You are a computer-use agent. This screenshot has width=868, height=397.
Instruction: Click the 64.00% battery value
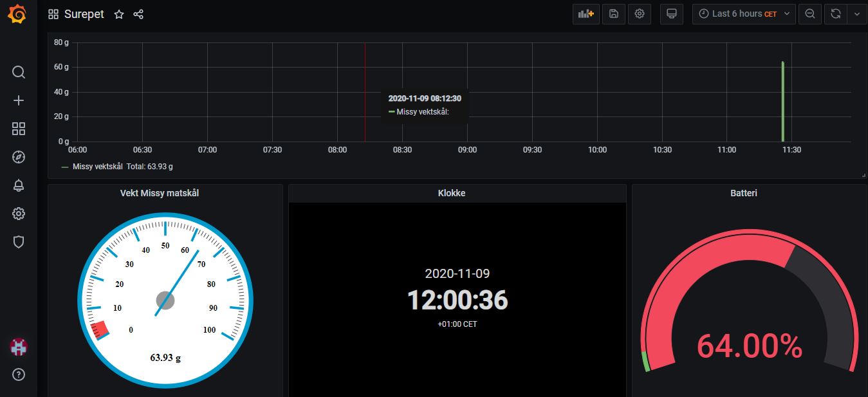pos(750,347)
